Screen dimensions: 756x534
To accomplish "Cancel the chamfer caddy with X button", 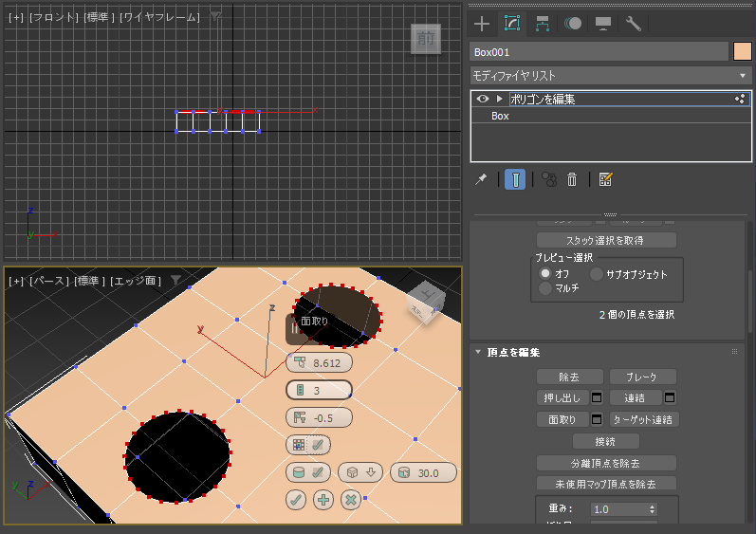I will pyautogui.click(x=351, y=500).
